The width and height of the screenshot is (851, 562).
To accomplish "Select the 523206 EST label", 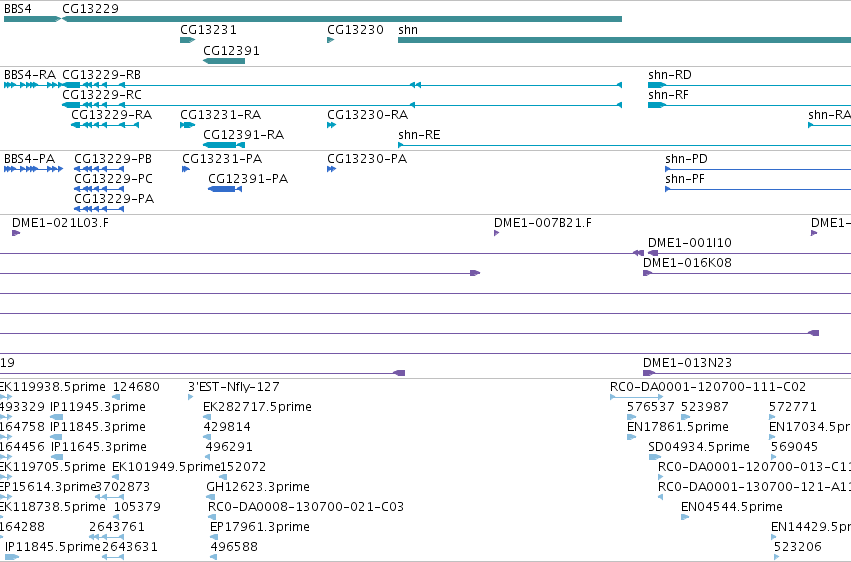I will [x=798, y=547].
